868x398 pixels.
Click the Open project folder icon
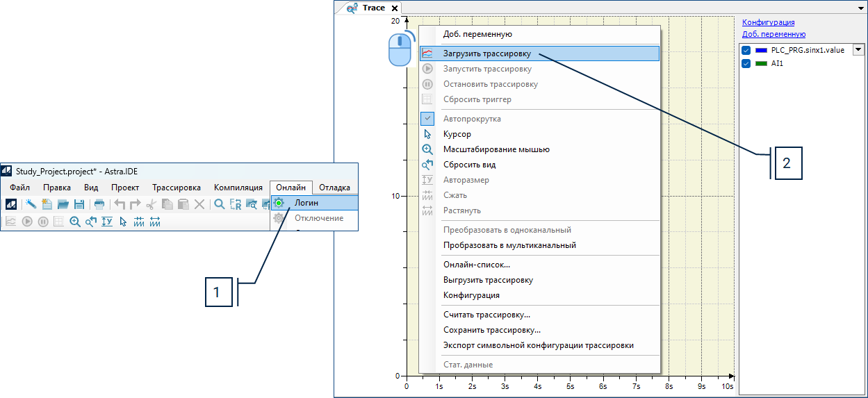[x=63, y=204]
